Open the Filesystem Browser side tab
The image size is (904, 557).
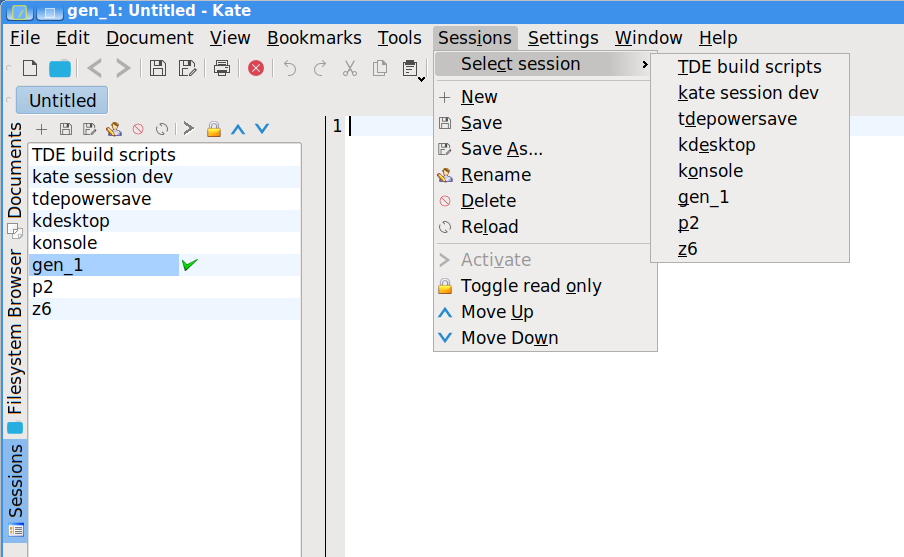pyautogui.click(x=15, y=340)
